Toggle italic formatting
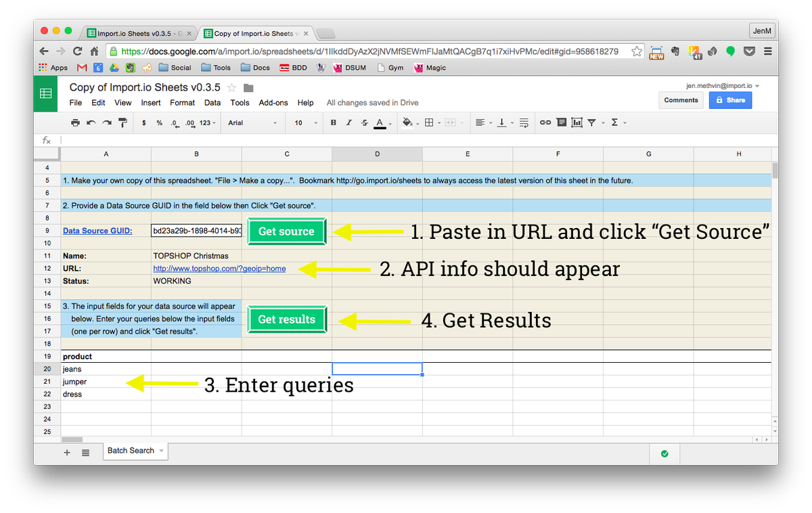 [349, 122]
